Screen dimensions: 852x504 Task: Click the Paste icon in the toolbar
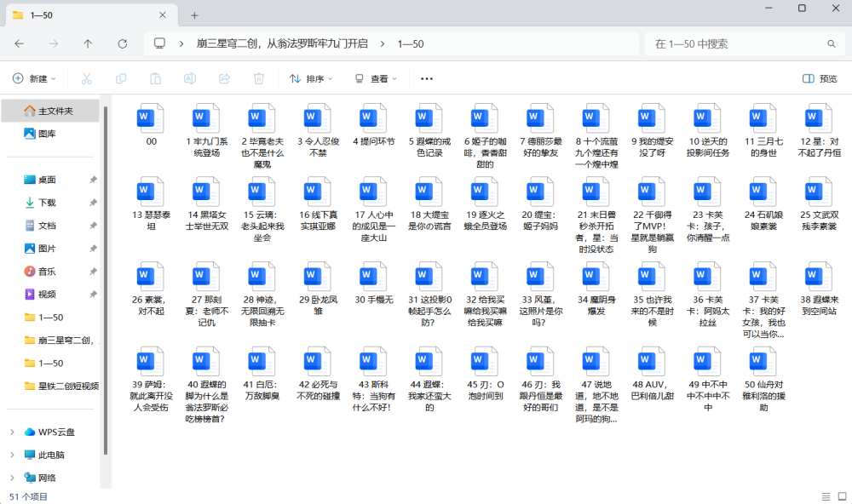[154, 77]
